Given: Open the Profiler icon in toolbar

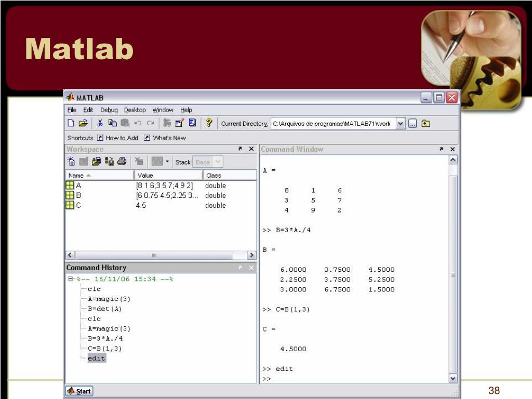Looking at the screenshot, I should [192, 123].
